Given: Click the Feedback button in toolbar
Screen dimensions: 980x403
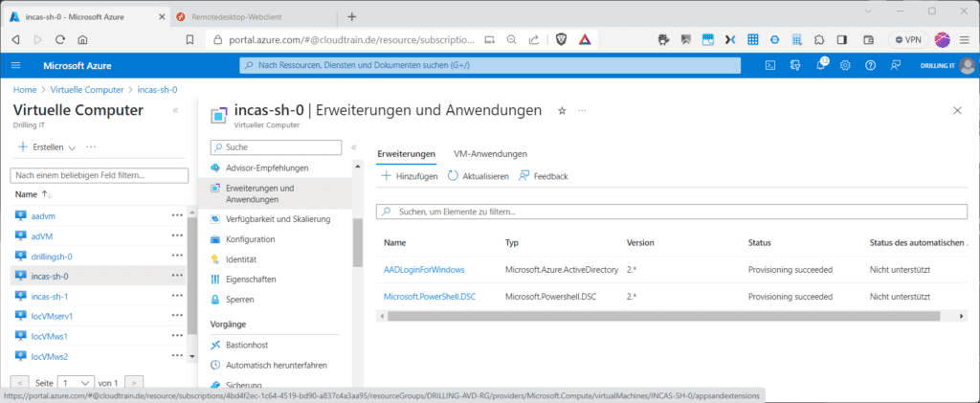Looking at the screenshot, I should (x=544, y=176).
